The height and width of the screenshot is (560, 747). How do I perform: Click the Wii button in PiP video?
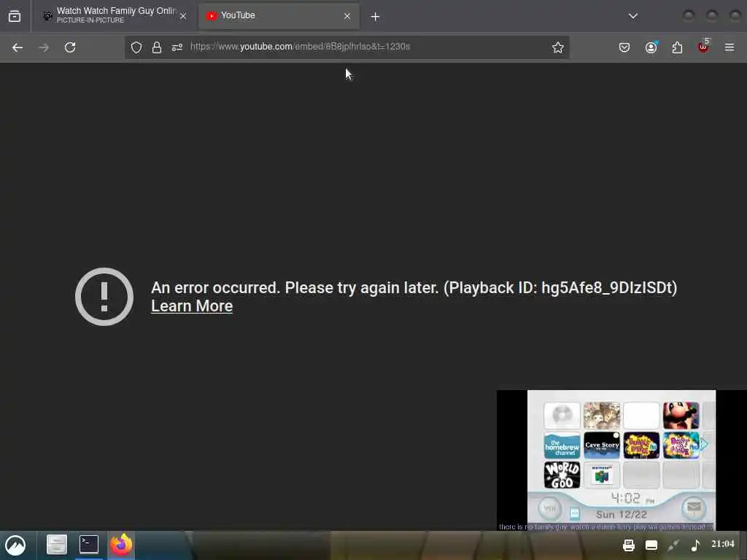(x=550, y=508)
